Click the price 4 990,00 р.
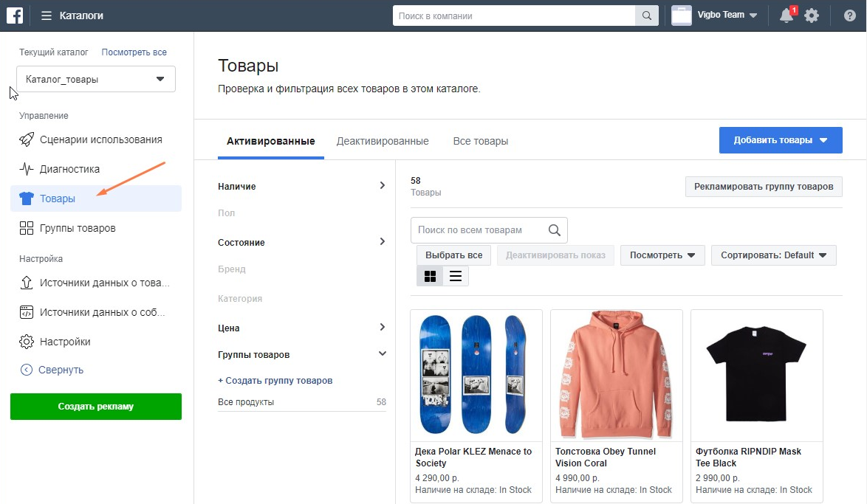The image size is (867, 504). (578, 478)
